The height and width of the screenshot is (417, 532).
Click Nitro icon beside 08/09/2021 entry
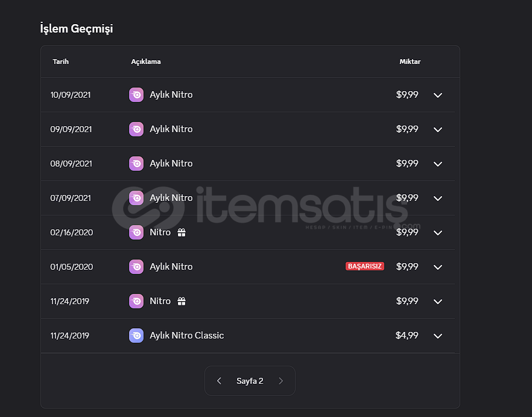coord(136,164)
